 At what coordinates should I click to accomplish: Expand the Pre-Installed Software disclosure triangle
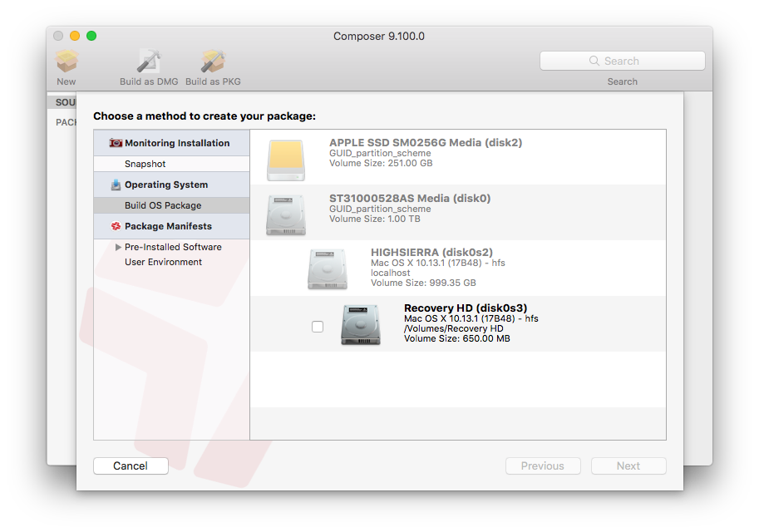coord(118,247)
